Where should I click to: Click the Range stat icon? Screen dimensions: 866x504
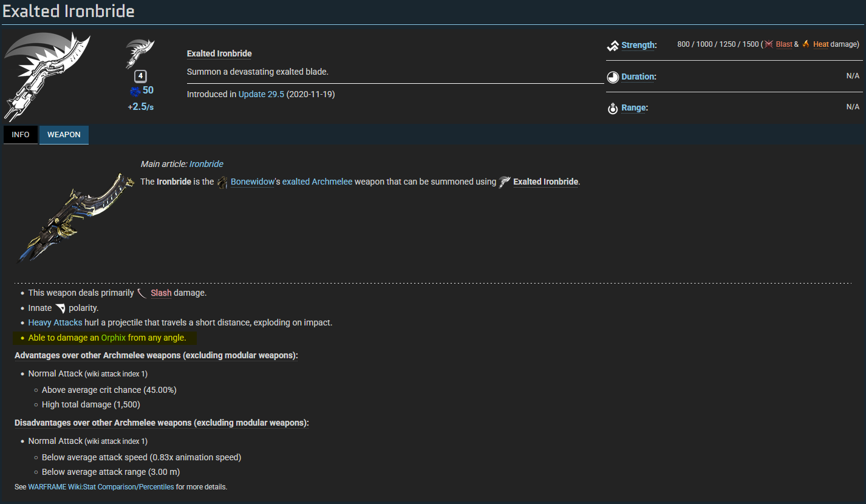click(612, 108)
